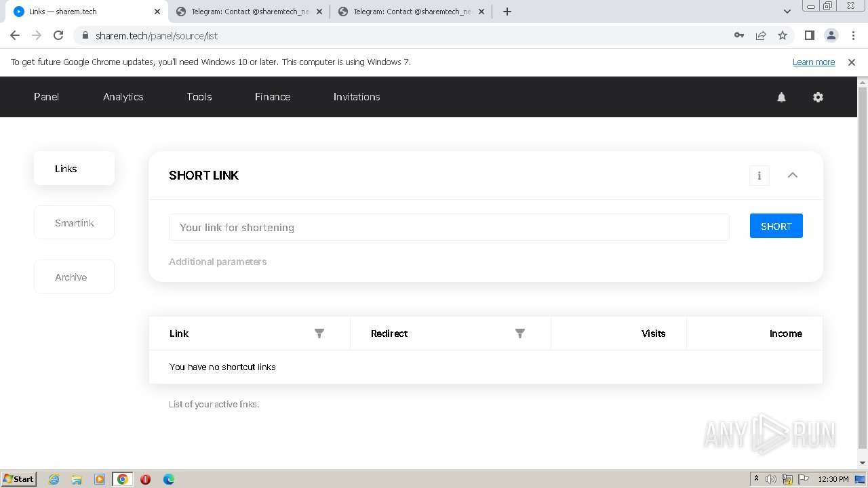Open the Panel menu

46,97
